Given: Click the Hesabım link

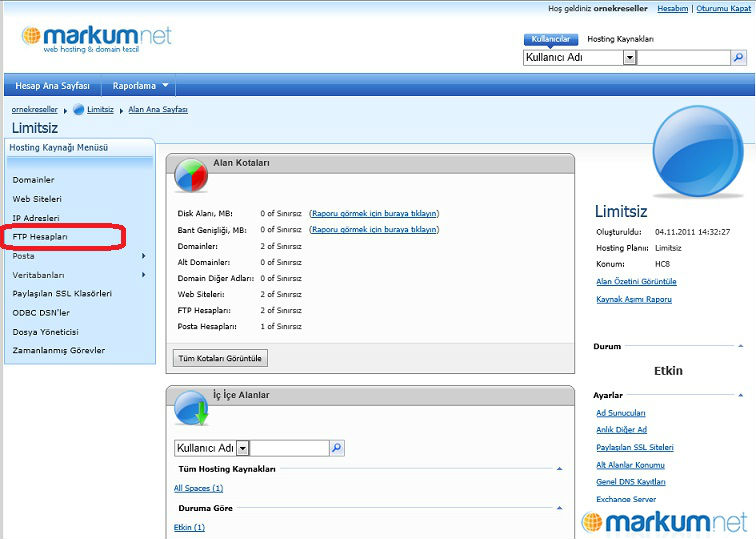Looking at the screenshot, I should click(673, 8).
